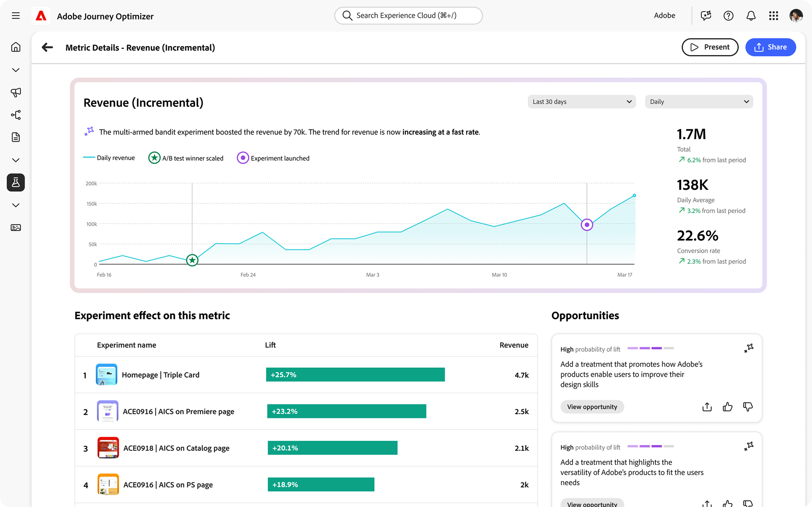Click the 138K Daily Average value

693,185
